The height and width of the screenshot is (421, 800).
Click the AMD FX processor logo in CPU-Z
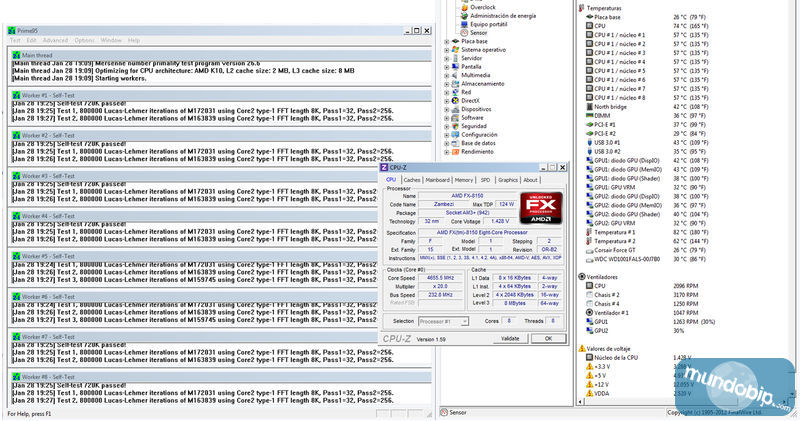[x=541, y=208]
